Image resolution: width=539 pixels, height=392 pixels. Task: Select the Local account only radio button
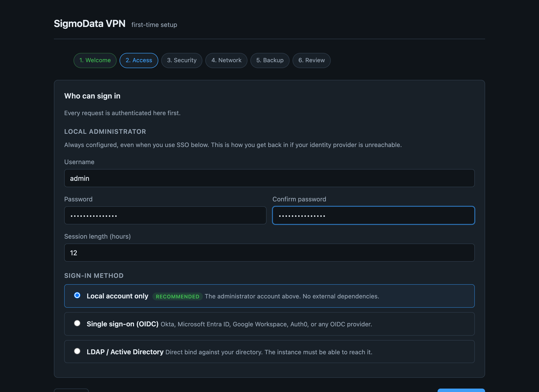pyautogui.click(x=77, y=295)
